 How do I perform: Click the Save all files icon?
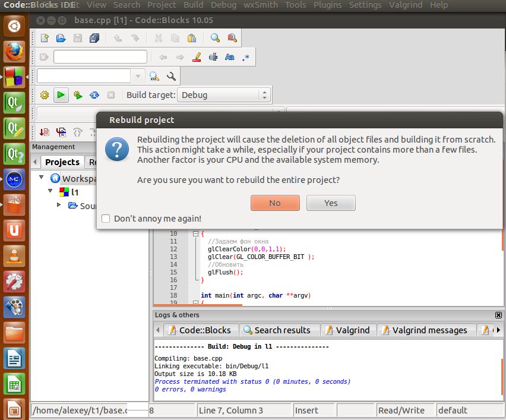(x=94, y=39)
